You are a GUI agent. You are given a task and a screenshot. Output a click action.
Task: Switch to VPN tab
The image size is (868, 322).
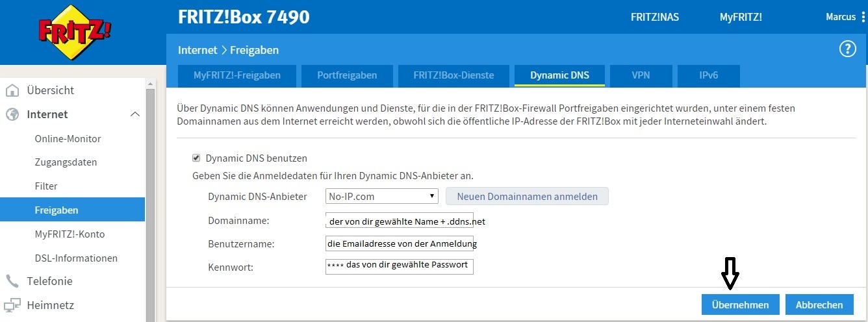[641, 75]
